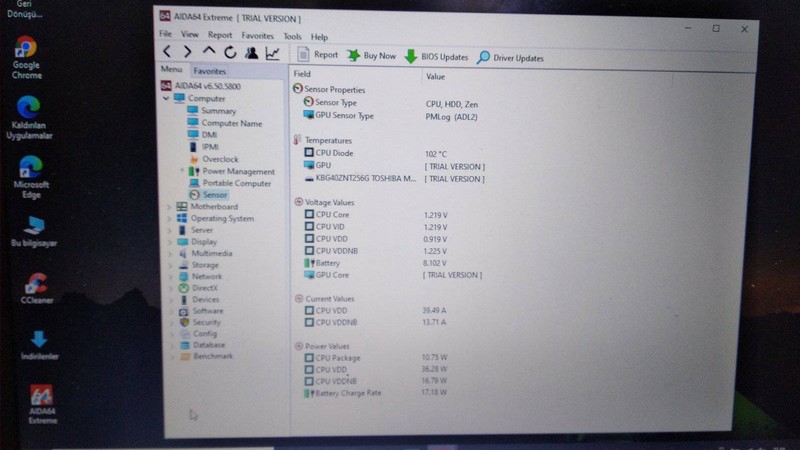This screenshot has height=450, width=800.
Task: Open the Favorites menu in the menu bar
Action: click(x=258, y=36)
